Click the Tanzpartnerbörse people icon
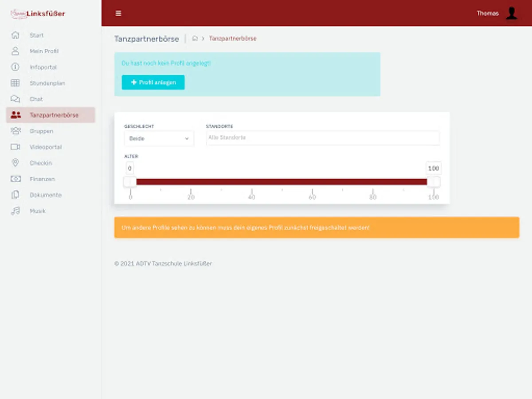 pos(16,115)
